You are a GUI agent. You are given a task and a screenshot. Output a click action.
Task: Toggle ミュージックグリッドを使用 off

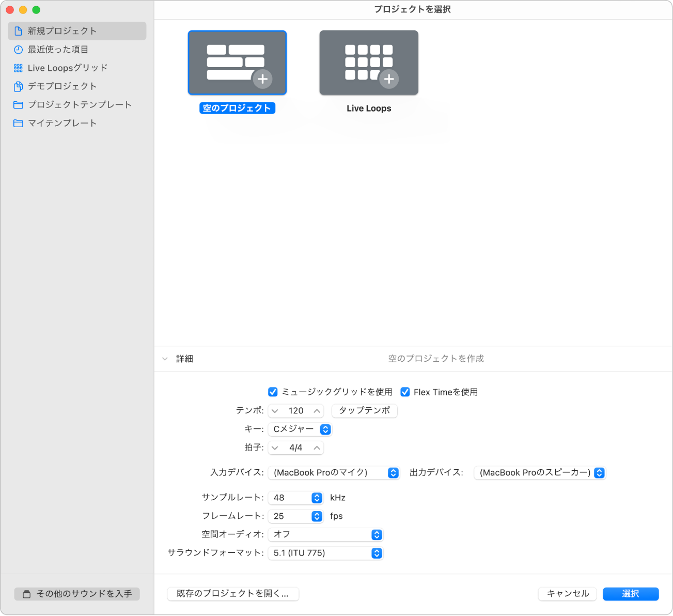pos(273,392)
